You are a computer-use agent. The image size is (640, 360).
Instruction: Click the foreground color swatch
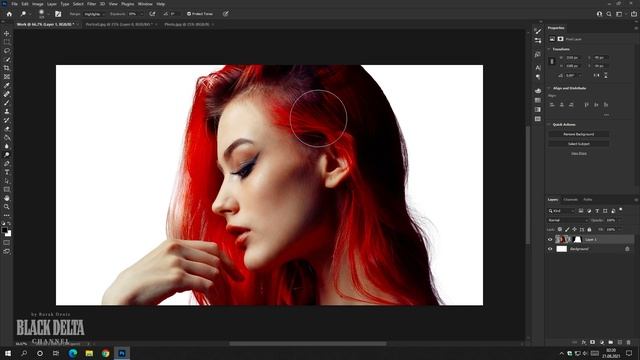coord(5,230)
